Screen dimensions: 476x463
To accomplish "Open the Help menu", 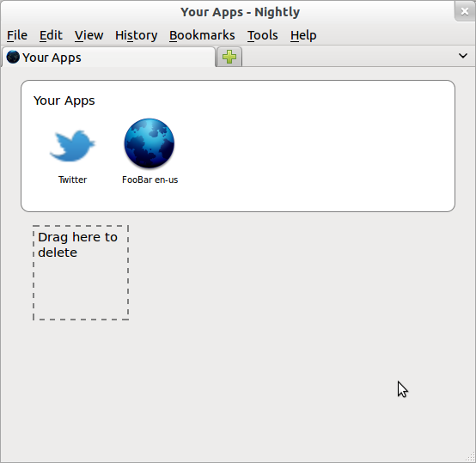I will (x=303, y=35).
